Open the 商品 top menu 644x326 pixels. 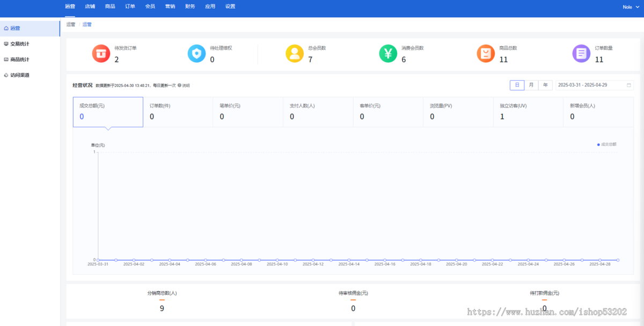pyautogui.click(x=110, y=6)
